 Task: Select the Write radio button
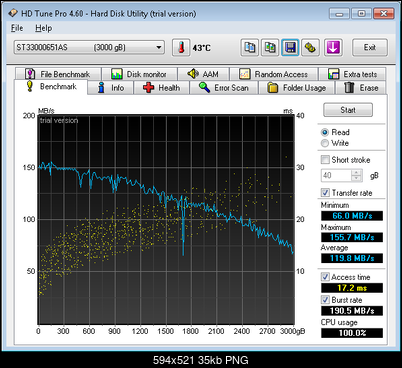coord(325,143)
